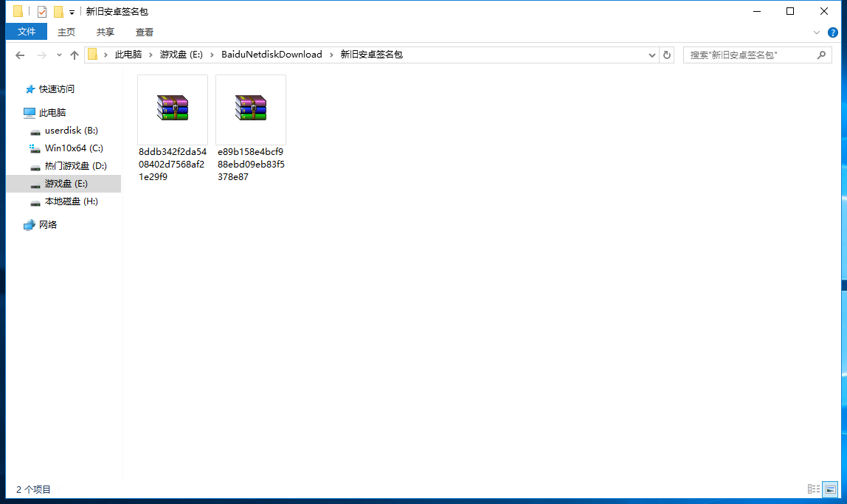The height and width of the screenshot is (504, 847).
Task: Open the 文件 menu tab
Action: [27, 32]
